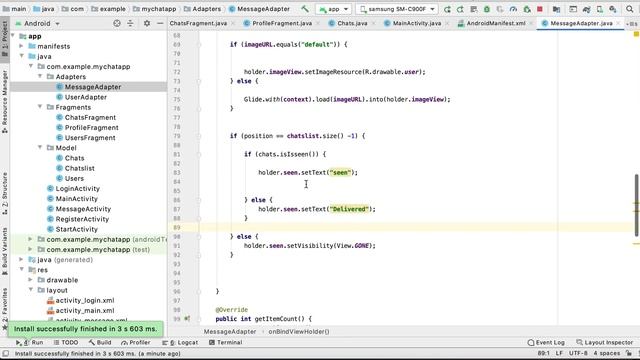Viewport: 640px width, 360px height.
Task: Expand the manifests folder
Action: coord(21,46)
